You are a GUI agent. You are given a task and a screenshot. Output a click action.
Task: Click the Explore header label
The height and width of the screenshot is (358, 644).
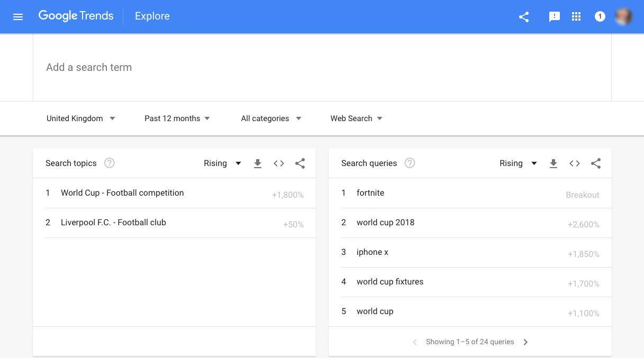[152, 16]
